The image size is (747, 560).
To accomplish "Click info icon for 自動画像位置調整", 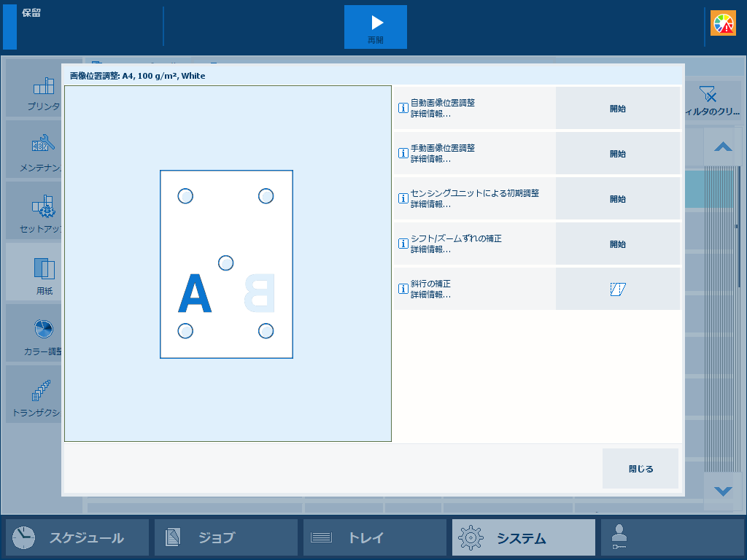I will [x=403, y=108].
